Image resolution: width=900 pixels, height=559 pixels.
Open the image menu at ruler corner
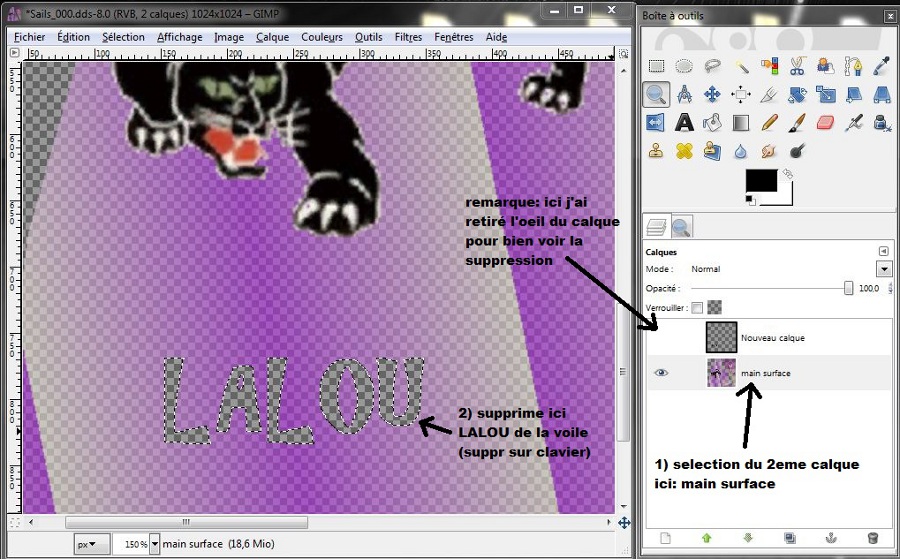tap(15, 53)
